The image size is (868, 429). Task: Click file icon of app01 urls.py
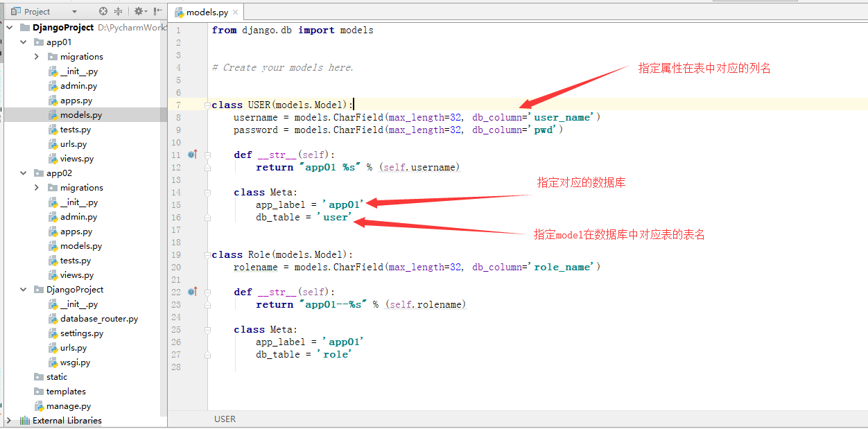53,144
